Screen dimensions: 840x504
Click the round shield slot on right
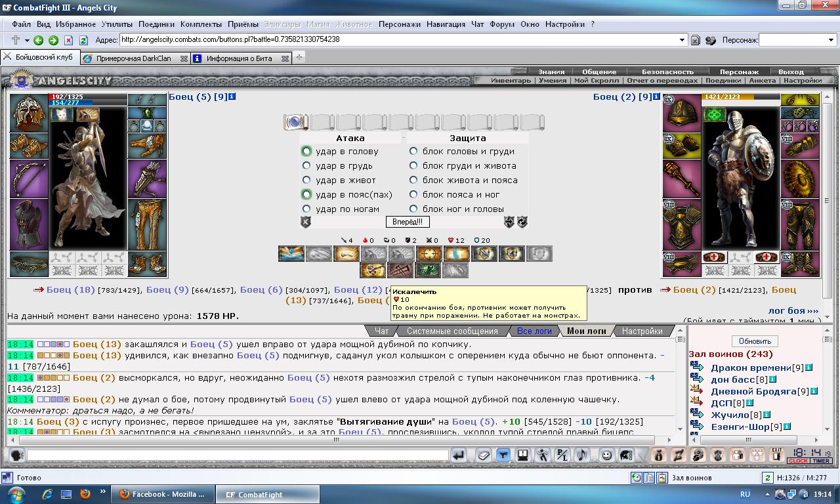pos(799,178)
